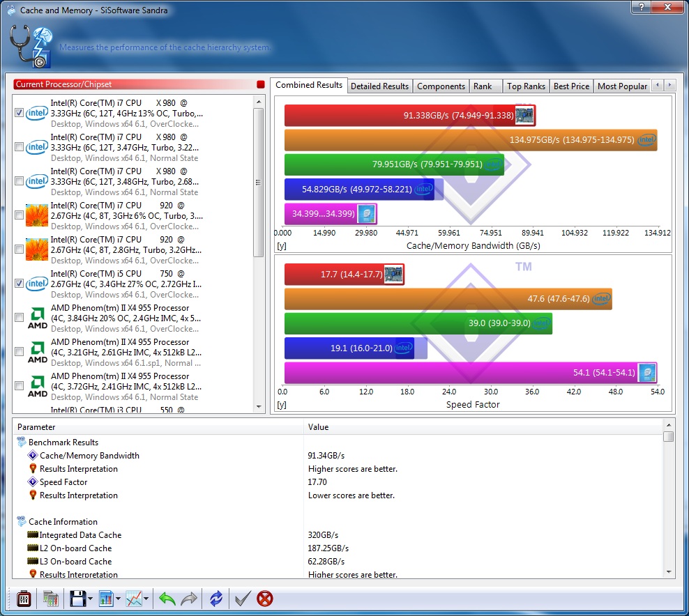
Task: Open the Components tab
Action: 441,86
